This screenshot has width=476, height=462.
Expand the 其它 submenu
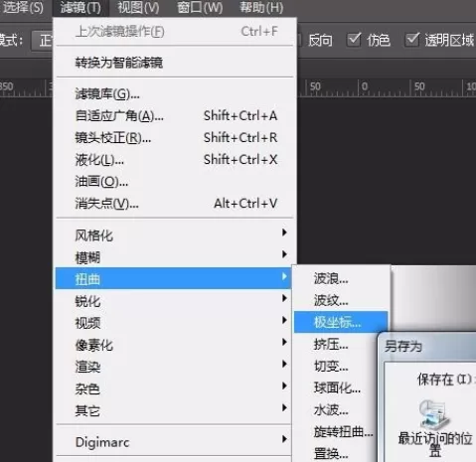[173, 410]
